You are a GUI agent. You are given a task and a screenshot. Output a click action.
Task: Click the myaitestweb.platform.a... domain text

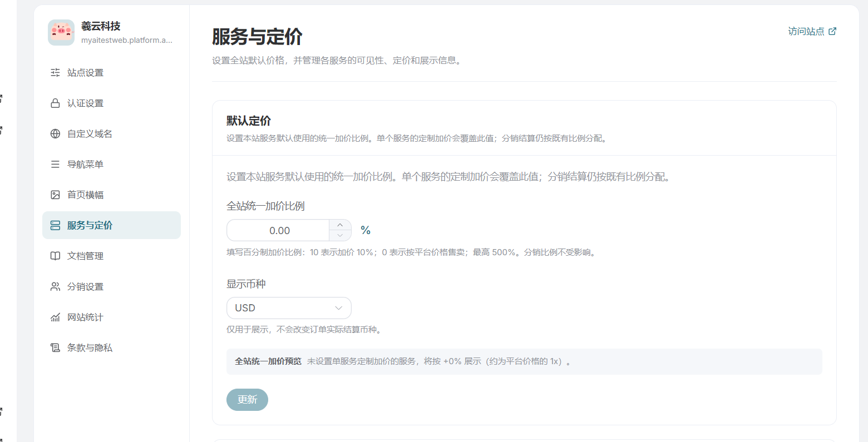click(127, 40)
